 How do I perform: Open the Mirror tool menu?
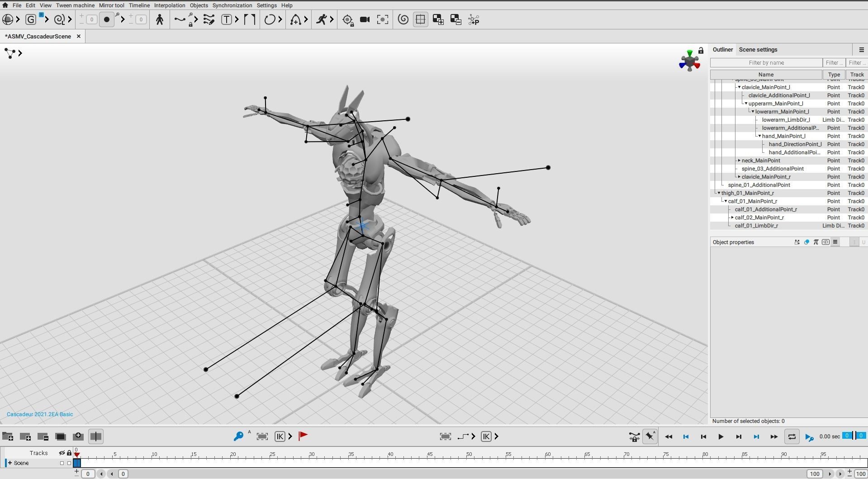[112, 5]
